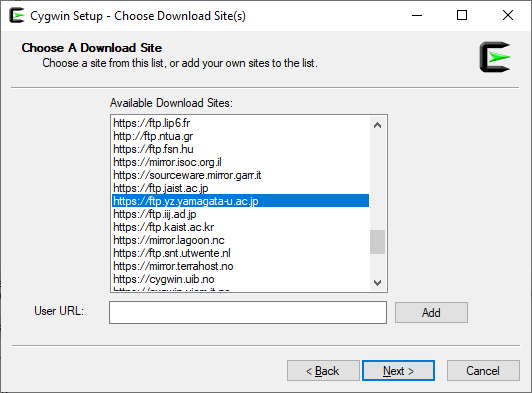Select mirror https://ftp.fsn.hu
Screen dimensions: 532x393
point(240,149)
